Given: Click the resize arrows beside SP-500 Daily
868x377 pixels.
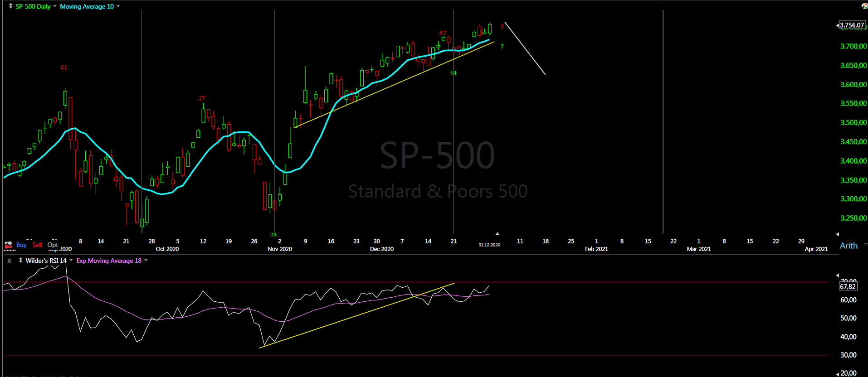Looking at the screenshot, I should pos(10,6).
